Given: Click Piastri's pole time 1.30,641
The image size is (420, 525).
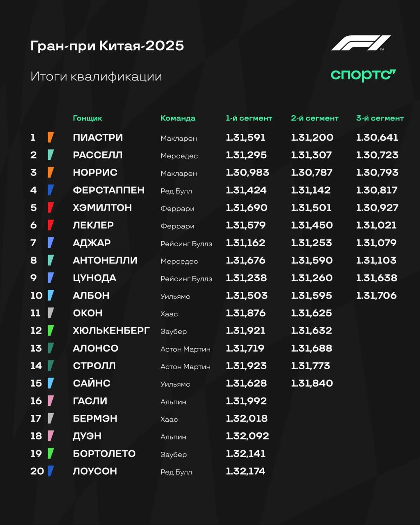Looking at the screenshot, I should tap(377, 137).
